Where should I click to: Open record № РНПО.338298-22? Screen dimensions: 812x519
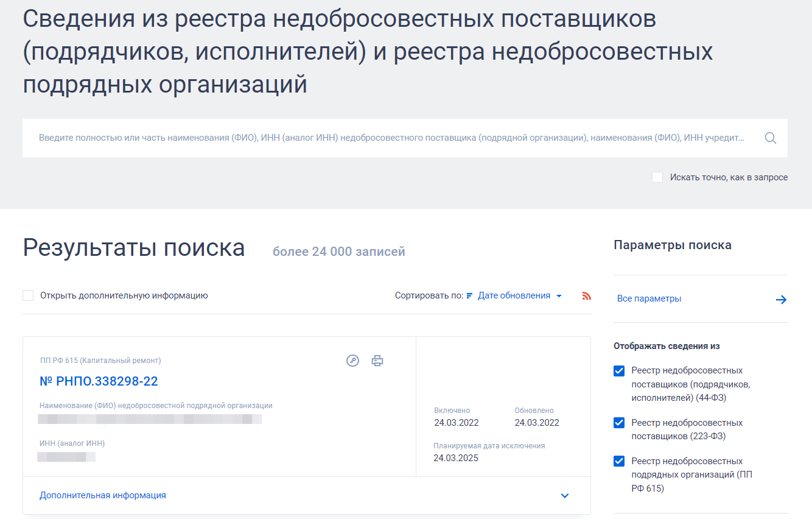click(x=99, y=381)
